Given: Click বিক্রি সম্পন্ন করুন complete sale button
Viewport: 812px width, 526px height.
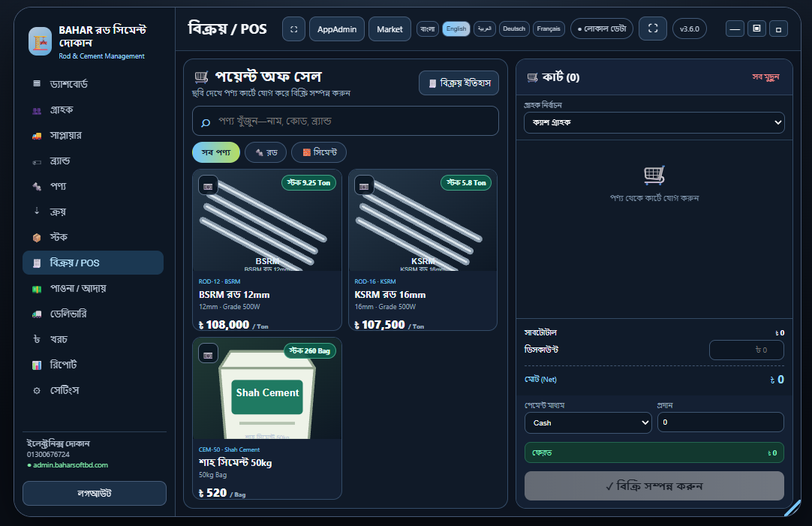Looking at the screenshot, I should point(654,485).
